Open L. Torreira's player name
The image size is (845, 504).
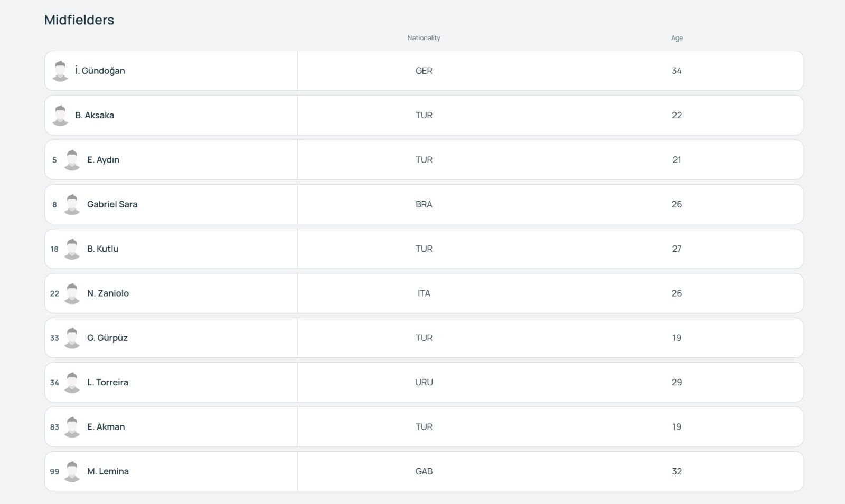click(x=108, y=382)
